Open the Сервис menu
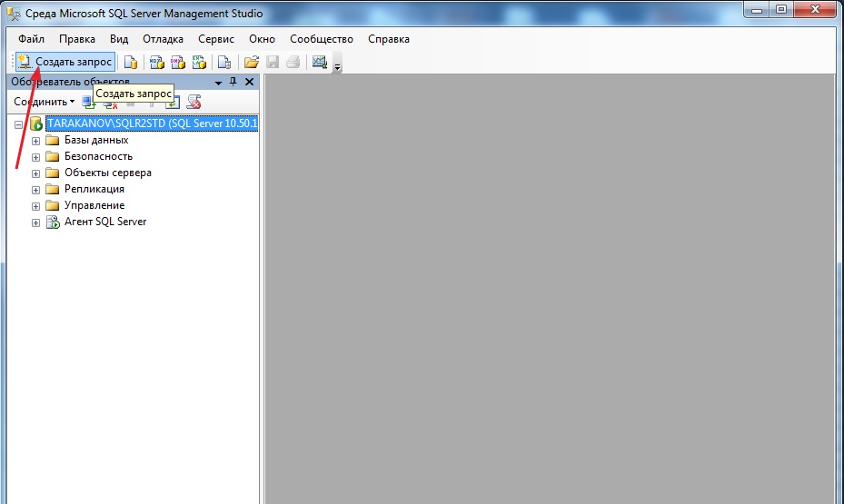Screen dimensions: 844x504 click(x=216, y=39)
